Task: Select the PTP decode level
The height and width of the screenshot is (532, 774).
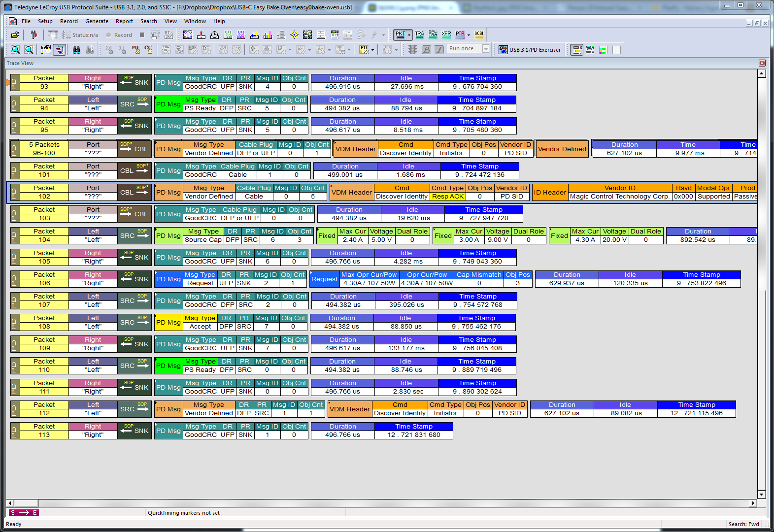Action: tap(460, 35)
